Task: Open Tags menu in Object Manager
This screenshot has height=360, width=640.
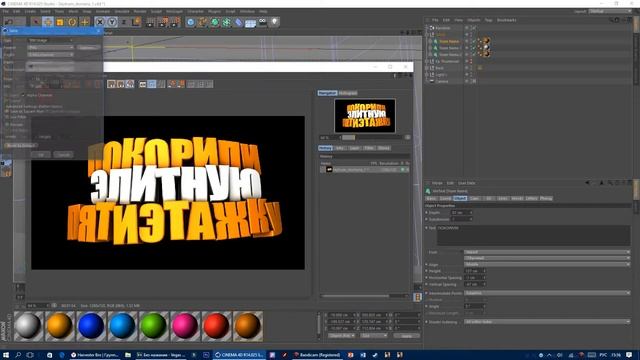Action: pos(488,20)
